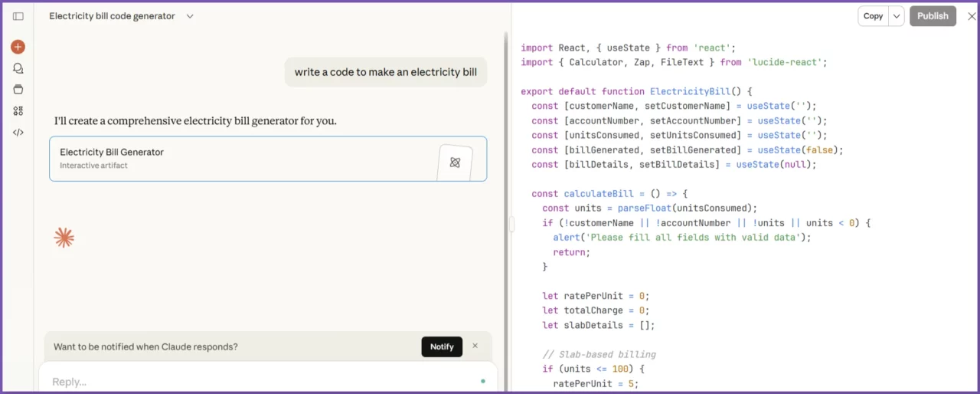Open the Code icon in sidebar
Screen dimensions: 980x394
pyautogui.click(x=18, y=132)
